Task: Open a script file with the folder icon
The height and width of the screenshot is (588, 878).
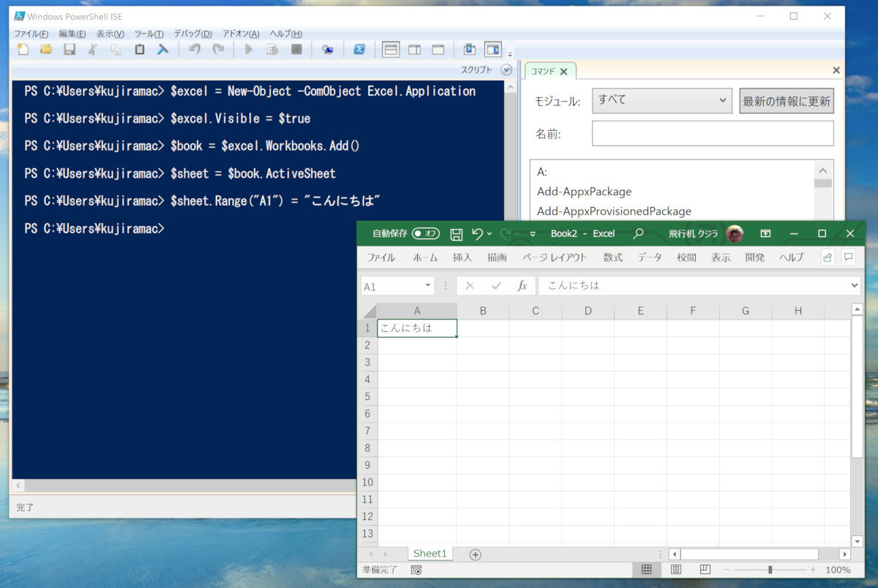Action: [x=46, y=50]
